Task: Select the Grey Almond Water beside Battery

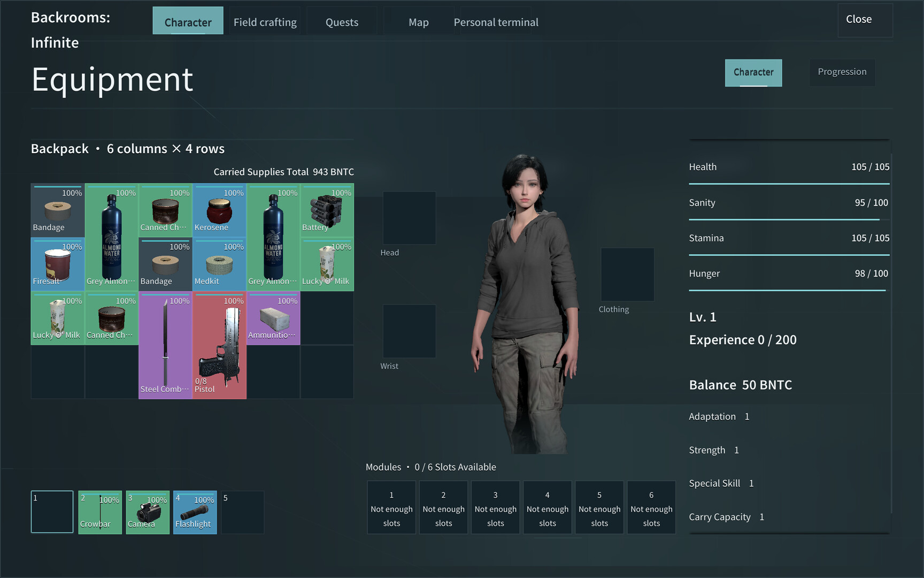Action: click(273, 237)
